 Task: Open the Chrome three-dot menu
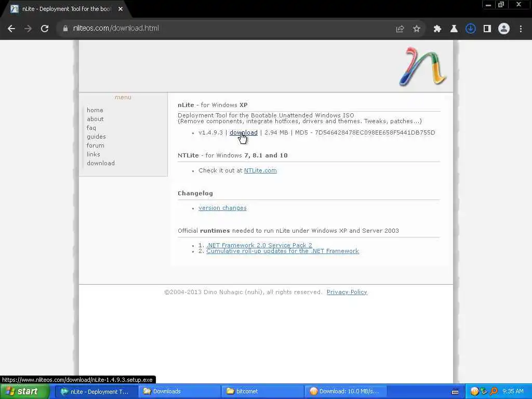point(521,29)
